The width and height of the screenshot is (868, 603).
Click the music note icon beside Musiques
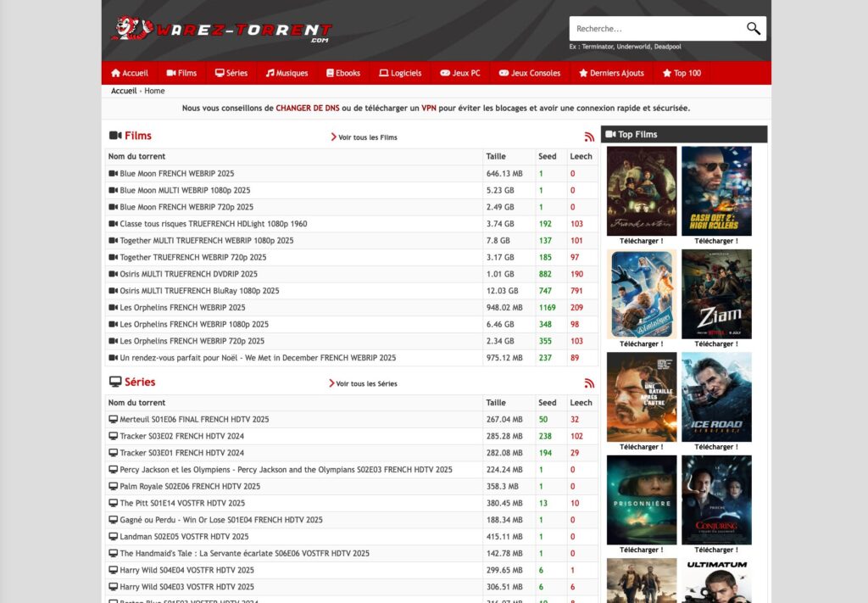[270, 73]
